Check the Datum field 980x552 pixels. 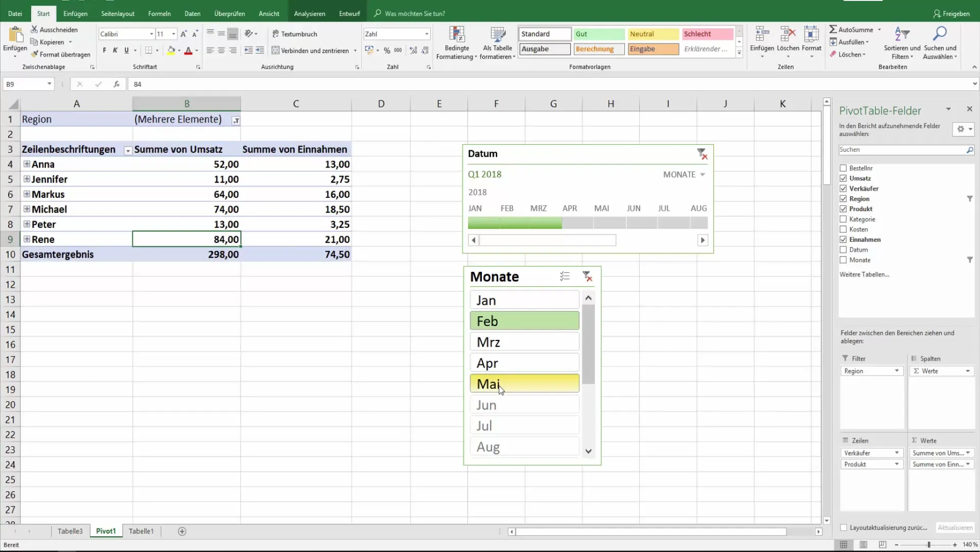pyautogui.click(x=843, y=250)
